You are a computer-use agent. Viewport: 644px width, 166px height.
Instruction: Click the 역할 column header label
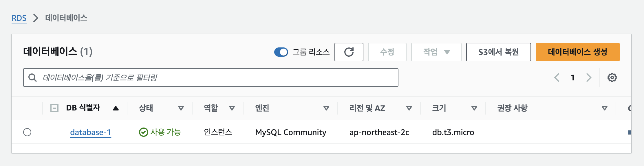[211, 108]
